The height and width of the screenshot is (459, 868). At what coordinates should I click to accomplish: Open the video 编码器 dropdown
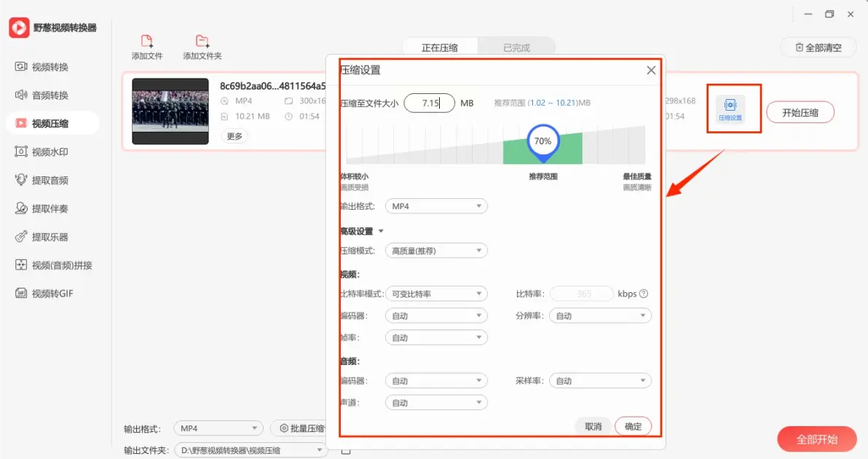436,315
